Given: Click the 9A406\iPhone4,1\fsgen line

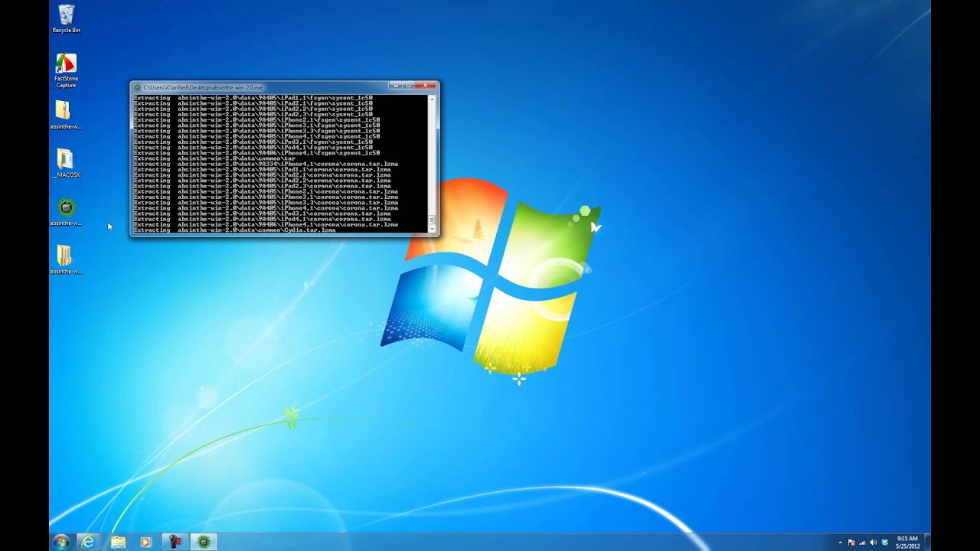Looking at the screenshot, I should pyautogui.click(x=257, y=153).
